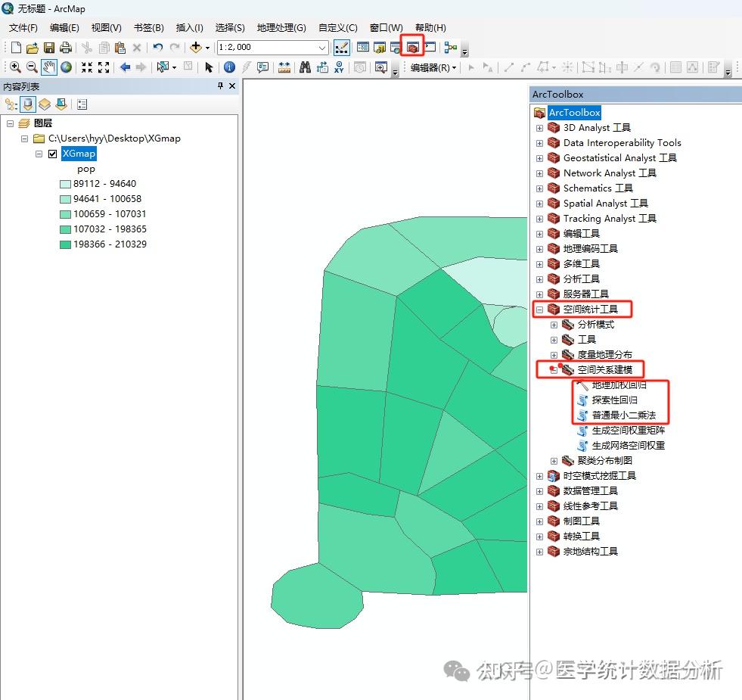Toggle visibility of the XGmap layer

52,154
